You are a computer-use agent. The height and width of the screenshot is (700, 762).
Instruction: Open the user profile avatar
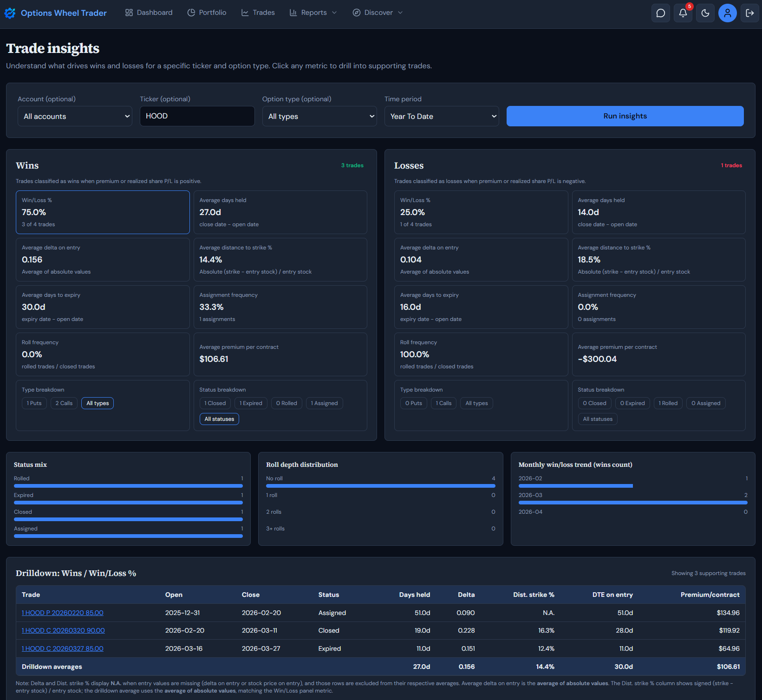tap(727, 13)
